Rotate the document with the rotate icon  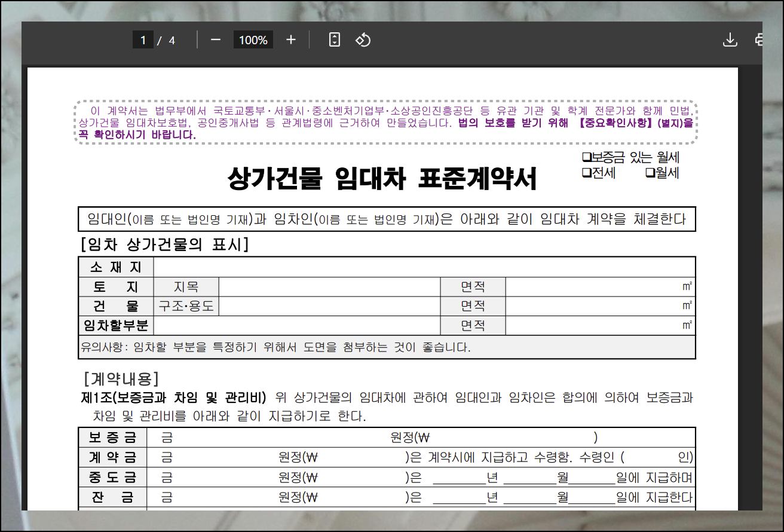(x=363, y=40)
